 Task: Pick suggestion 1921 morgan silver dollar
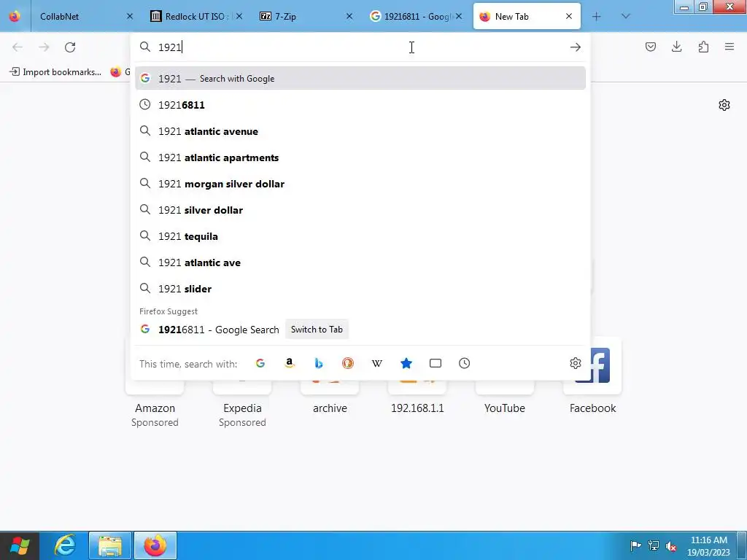click(x=360, y=184)
